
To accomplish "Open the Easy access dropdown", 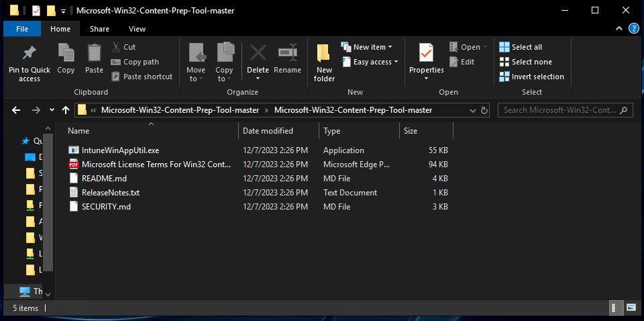I will tap(370, 62).
